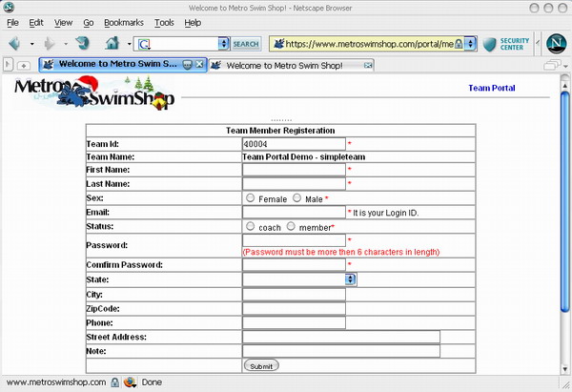The image size is (572, 392).
Task: Click the Netscape N throbber logo
Action: click(556, 44)
